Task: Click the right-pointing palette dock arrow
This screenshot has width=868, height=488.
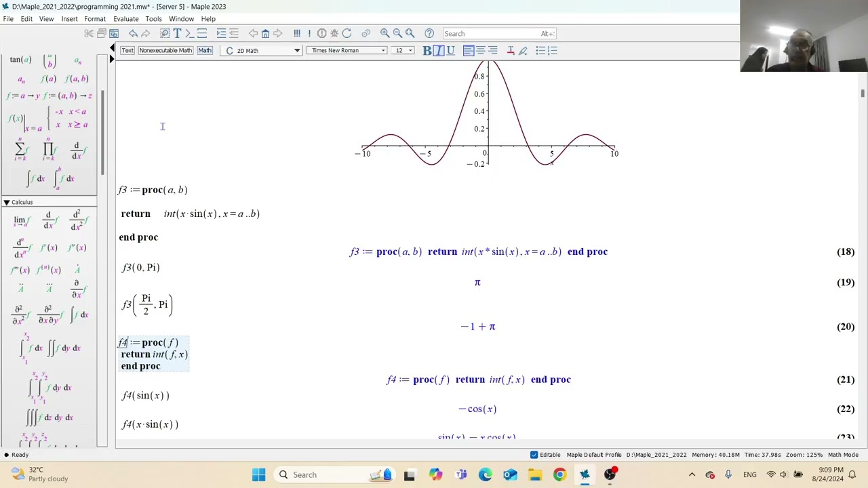Action: (113, 60)
